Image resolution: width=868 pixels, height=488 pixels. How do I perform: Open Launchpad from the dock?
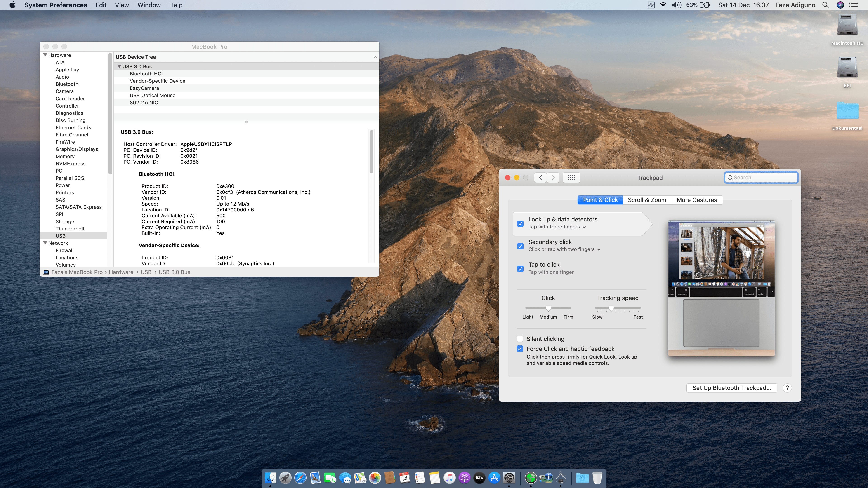285,478
